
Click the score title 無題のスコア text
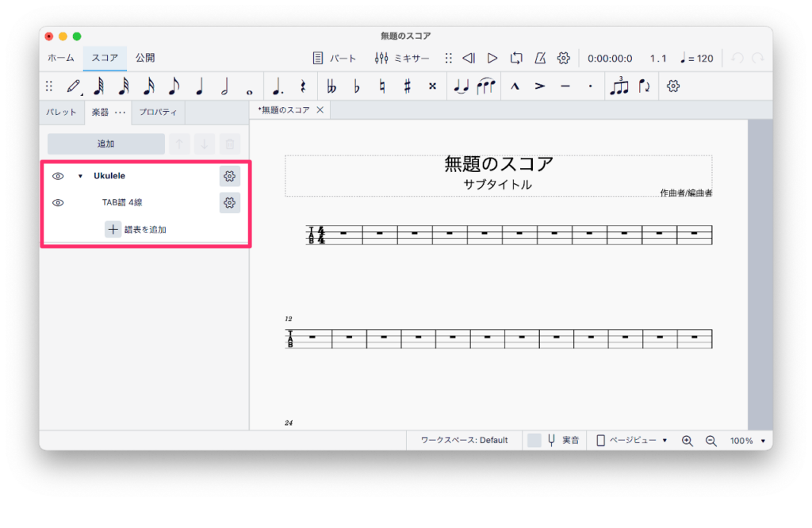pyautogui.click(x=498, y=164)
